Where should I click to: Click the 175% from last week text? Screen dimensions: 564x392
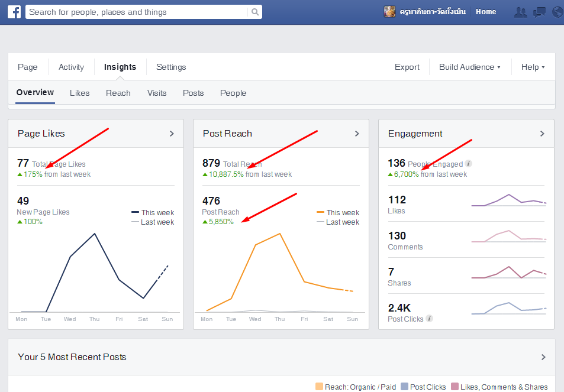pyautogui.click(x=54, y=174)
